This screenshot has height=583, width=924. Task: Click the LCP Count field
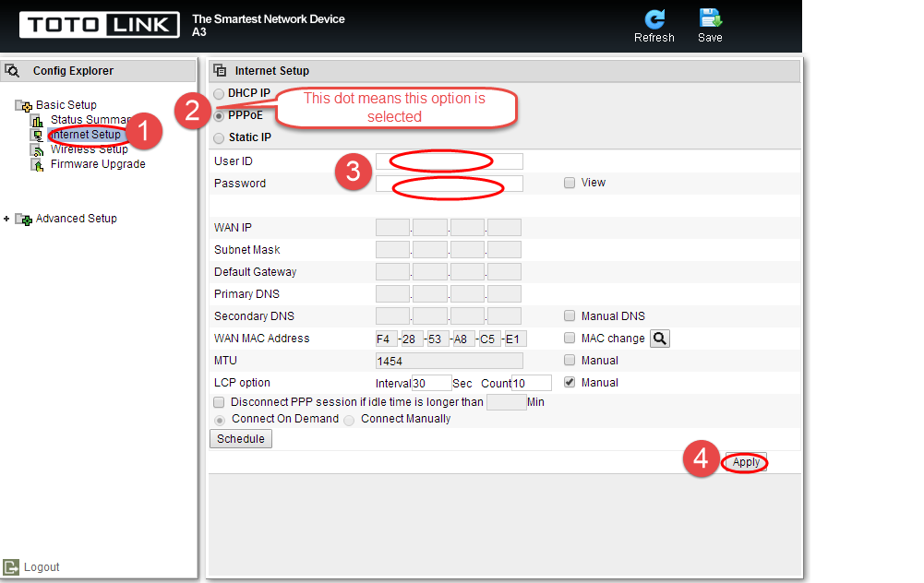point(532,384)
